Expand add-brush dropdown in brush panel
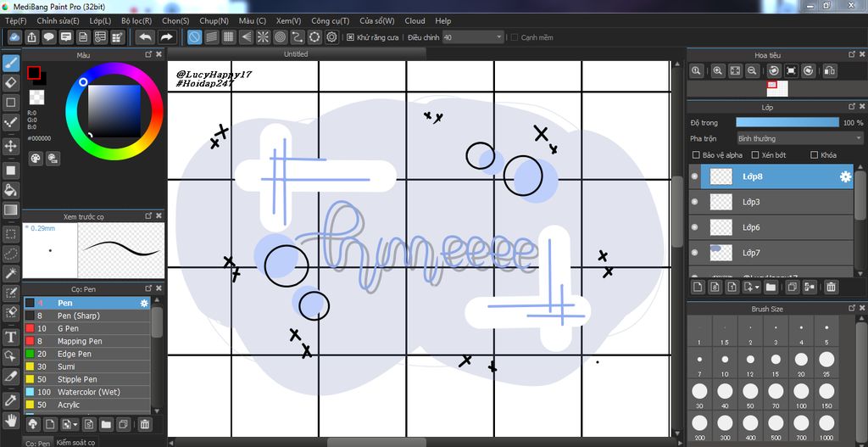The height and width of the screenshot is (447, 868). (x=75, y=425)
